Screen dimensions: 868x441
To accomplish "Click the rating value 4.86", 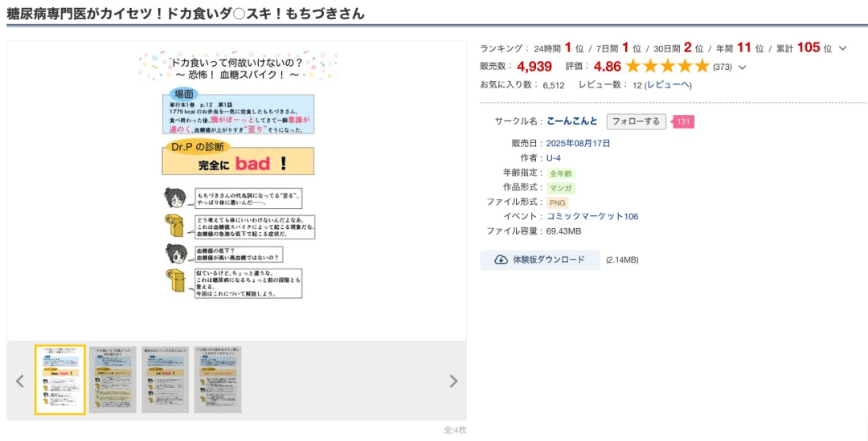I will 608,67.
